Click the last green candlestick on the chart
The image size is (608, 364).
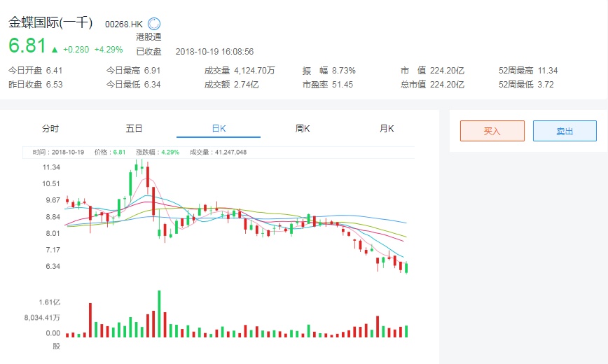[x=406, y=267]
